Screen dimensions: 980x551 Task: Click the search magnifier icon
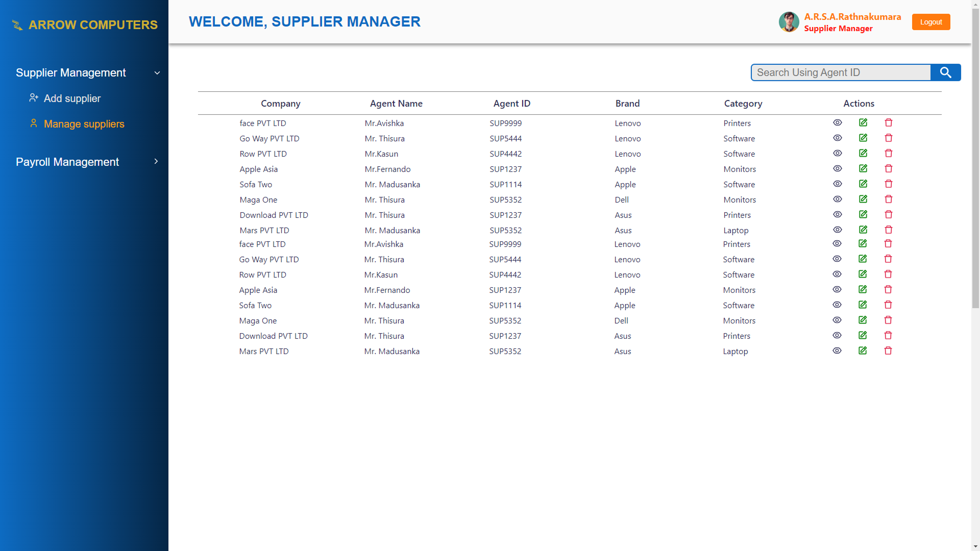tap(945, 72)
